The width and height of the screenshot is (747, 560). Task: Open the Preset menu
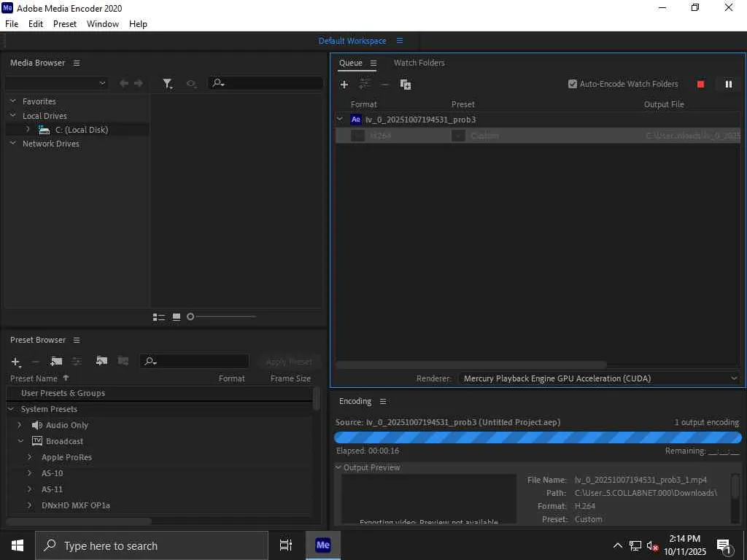(x=65, y=24)
